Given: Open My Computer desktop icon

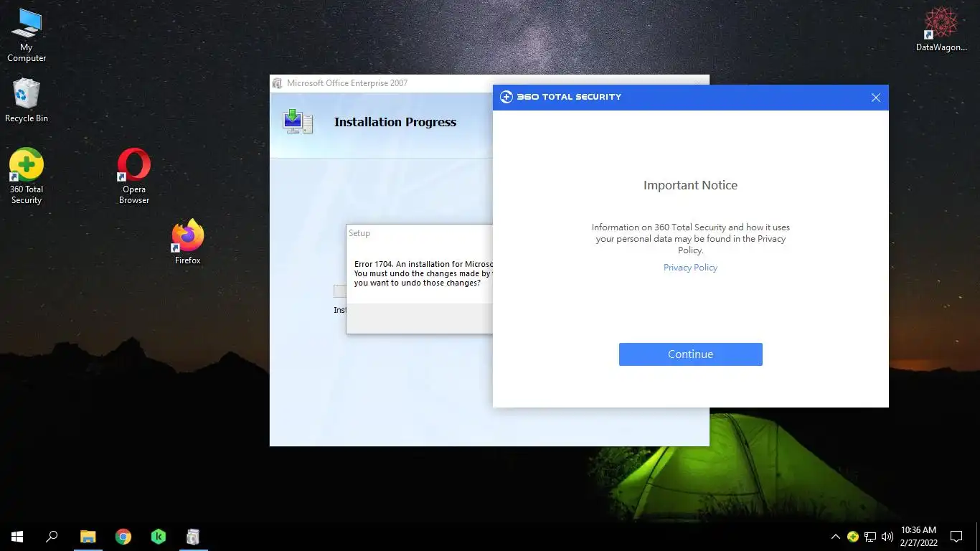Looking at the screenshot, I should click(27, 35).
